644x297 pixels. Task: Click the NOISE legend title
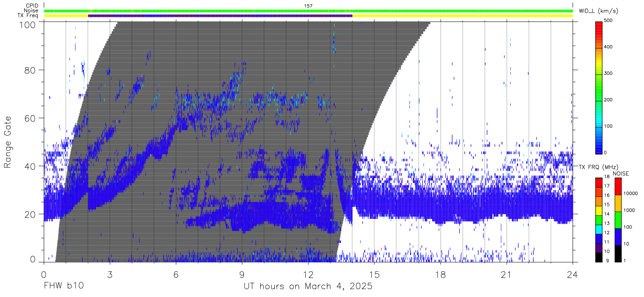tap(620, 173)
